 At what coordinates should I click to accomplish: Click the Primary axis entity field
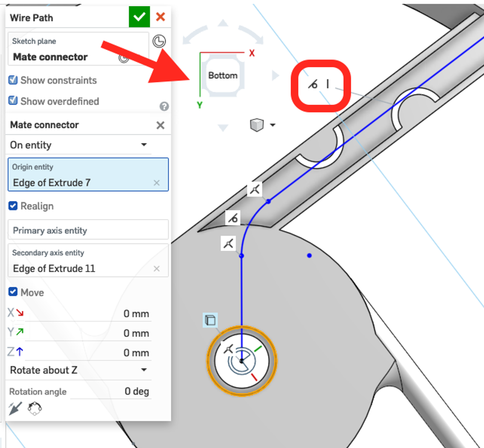pyautogui.click(x=88, y=230)
